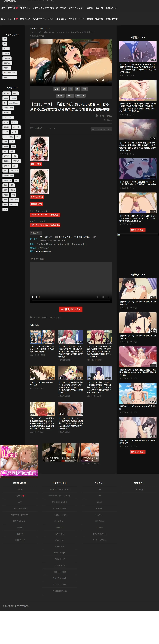159x644 pixels.
Task: Select the 2023 popular tag
Action: coord(14,98)
